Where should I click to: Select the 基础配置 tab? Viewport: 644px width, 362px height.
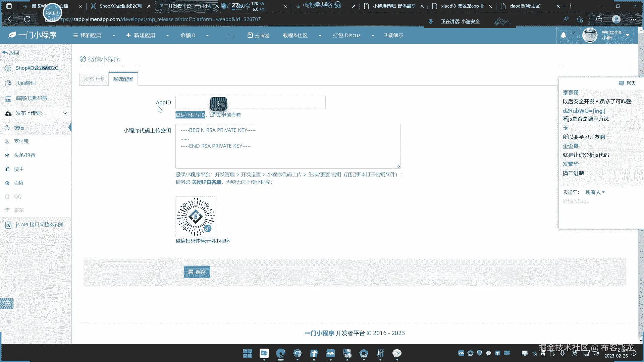point(123,79)
